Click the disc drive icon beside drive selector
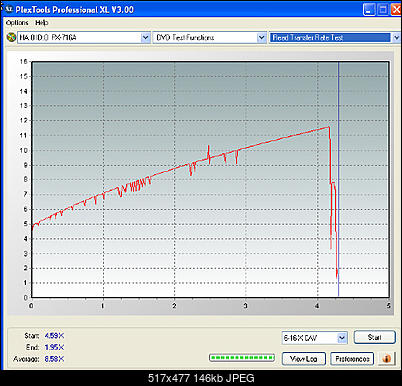 [11, 37]
